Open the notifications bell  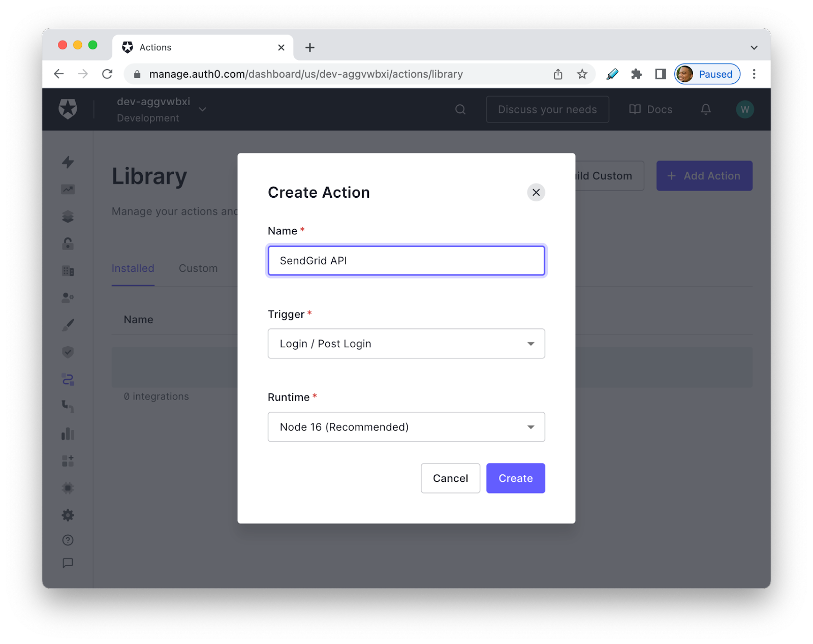coord(706,109)
